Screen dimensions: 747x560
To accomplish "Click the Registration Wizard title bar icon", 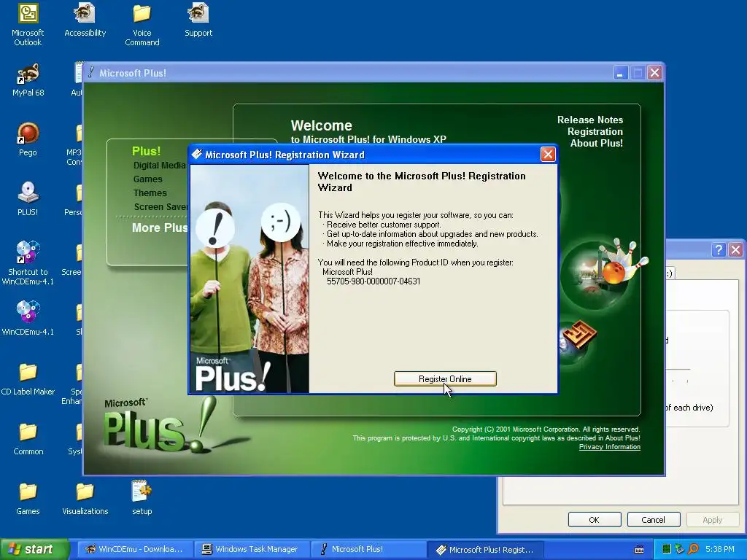I will coord(197,154).
